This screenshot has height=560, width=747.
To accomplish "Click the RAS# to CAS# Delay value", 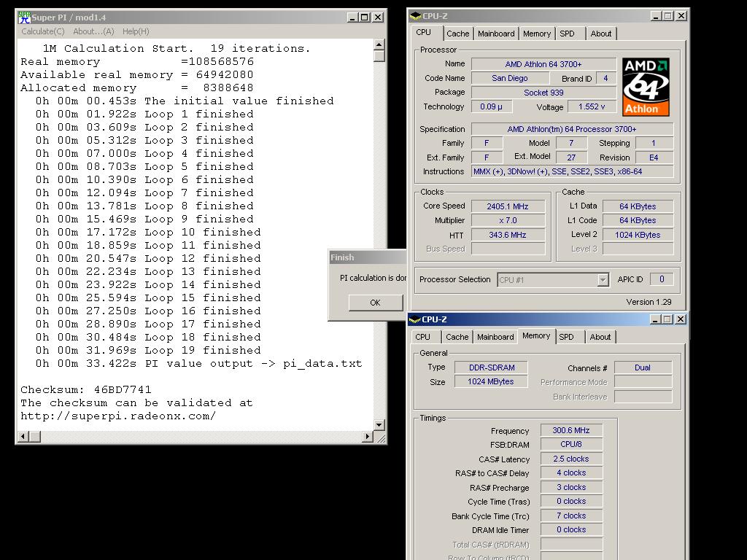I will (x=571, y=472).
